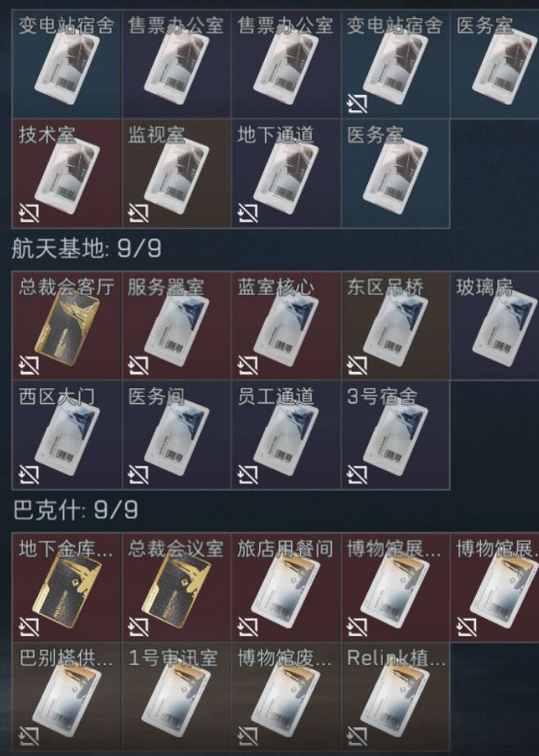Viewport: 539px width, 756px height.
Task: Select the 地下通道 key card
Action: click(x=286, y=173)
